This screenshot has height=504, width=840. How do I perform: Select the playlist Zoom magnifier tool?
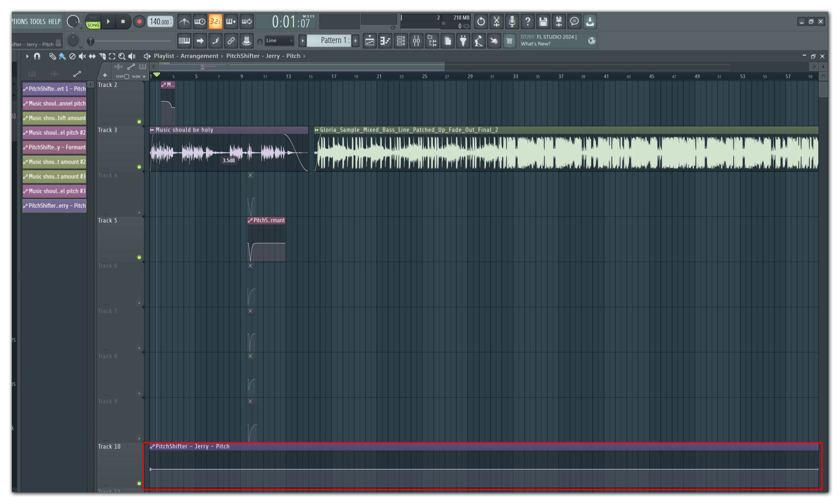[x=122, y=56]
